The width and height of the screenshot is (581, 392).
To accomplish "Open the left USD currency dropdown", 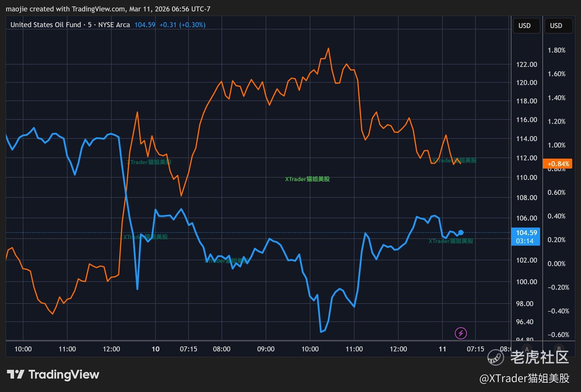I will 526,26.
